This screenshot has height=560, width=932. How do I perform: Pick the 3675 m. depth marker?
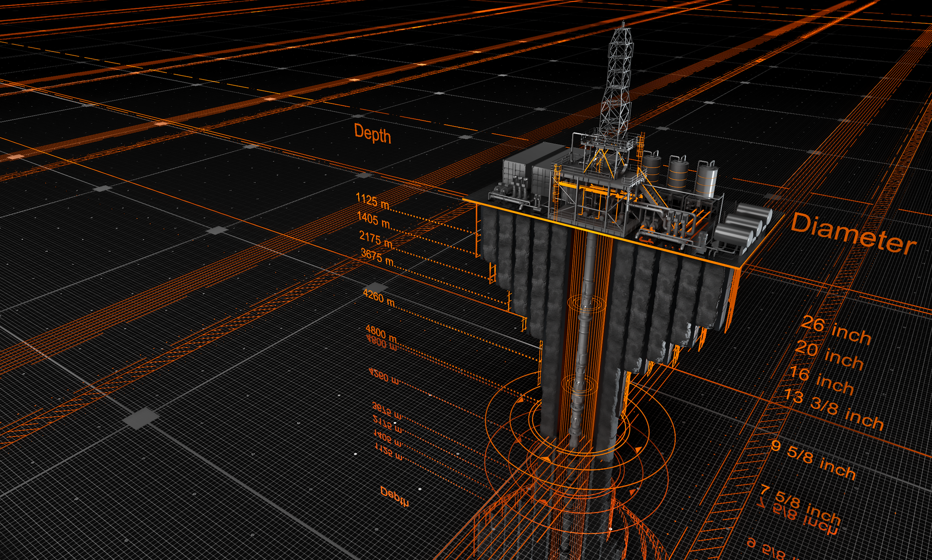[378, 257]
